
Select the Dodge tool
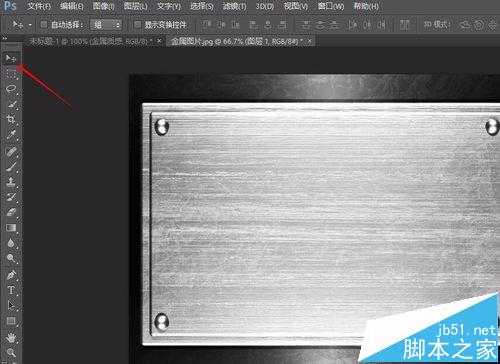[x=11, y=258]
